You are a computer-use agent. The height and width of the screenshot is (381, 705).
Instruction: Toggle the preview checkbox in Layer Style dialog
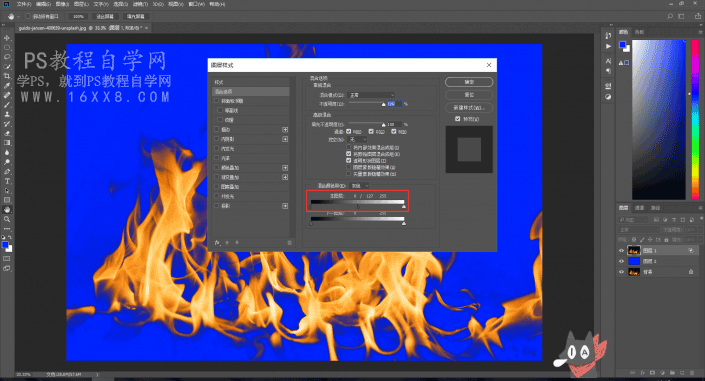458,119
